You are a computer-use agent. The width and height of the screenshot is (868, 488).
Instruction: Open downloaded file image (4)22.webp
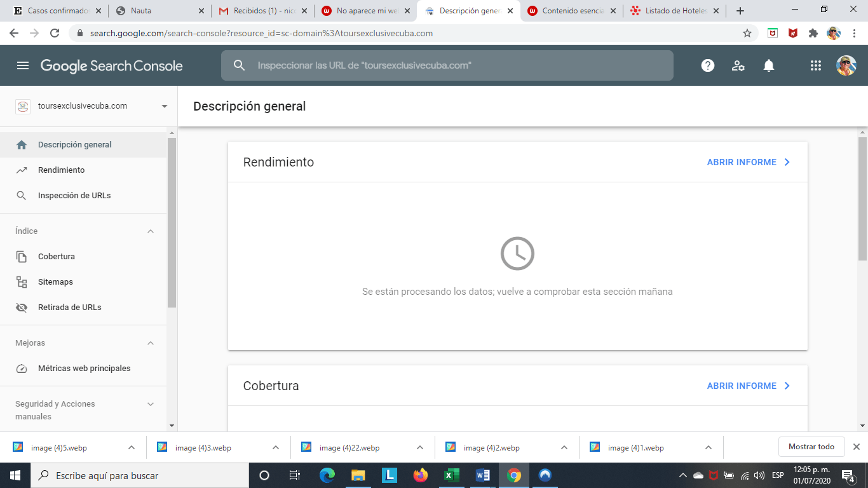pos(349,447)
